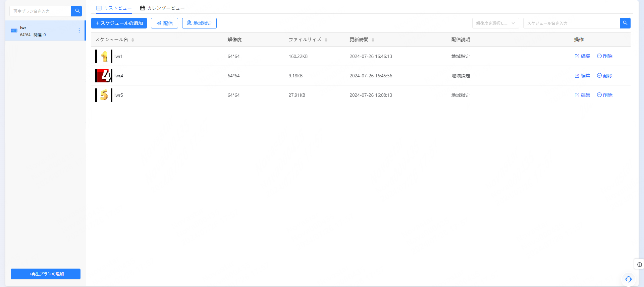Open the lwr5 schedule thumbnail
The width and height of the screenshot is (644, 287).
[104, 95]
